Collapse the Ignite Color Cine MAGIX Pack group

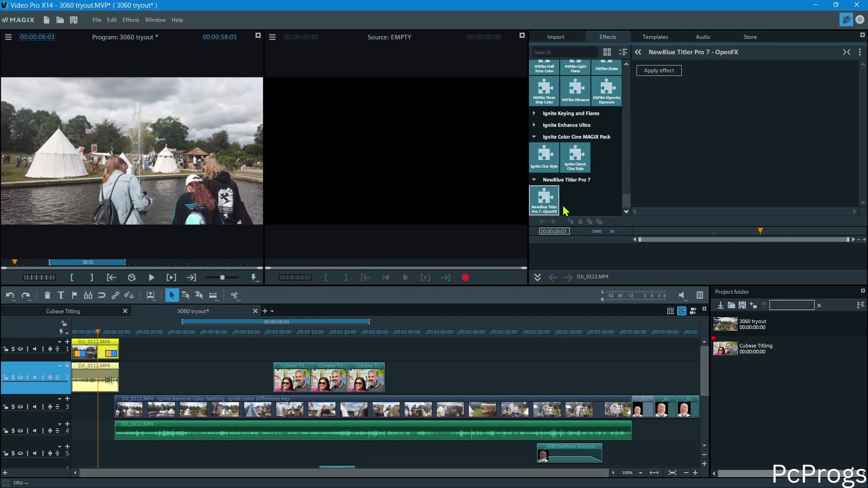(x=534, y=137)
